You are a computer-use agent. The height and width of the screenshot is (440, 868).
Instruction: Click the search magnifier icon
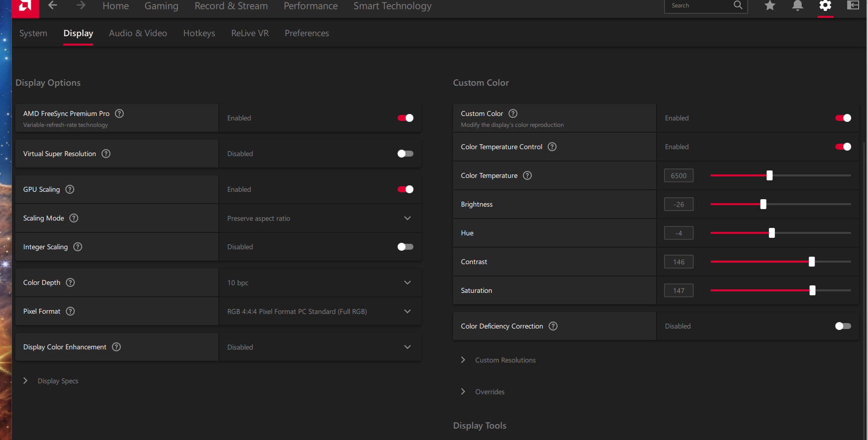click(x=738, y=5)
